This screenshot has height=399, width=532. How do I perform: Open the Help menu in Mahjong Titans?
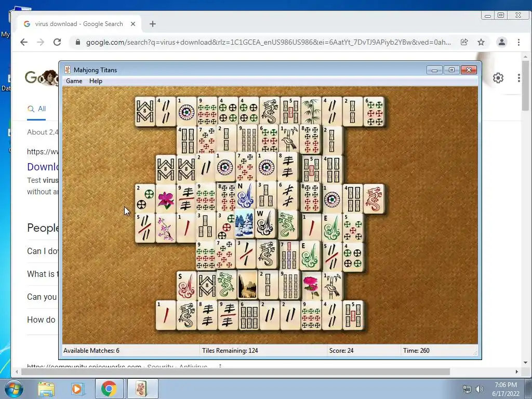coord(96,81)
